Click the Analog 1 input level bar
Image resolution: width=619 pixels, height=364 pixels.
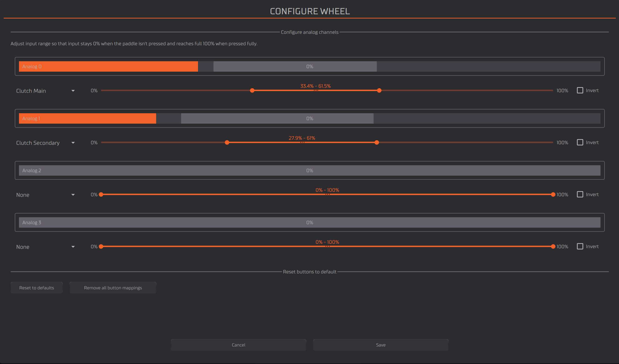point(309,119)
